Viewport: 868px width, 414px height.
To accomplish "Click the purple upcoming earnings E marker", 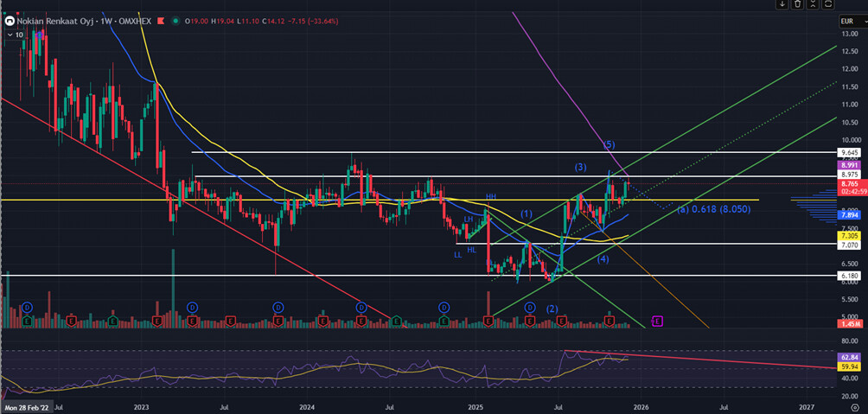I will [657, 321].
